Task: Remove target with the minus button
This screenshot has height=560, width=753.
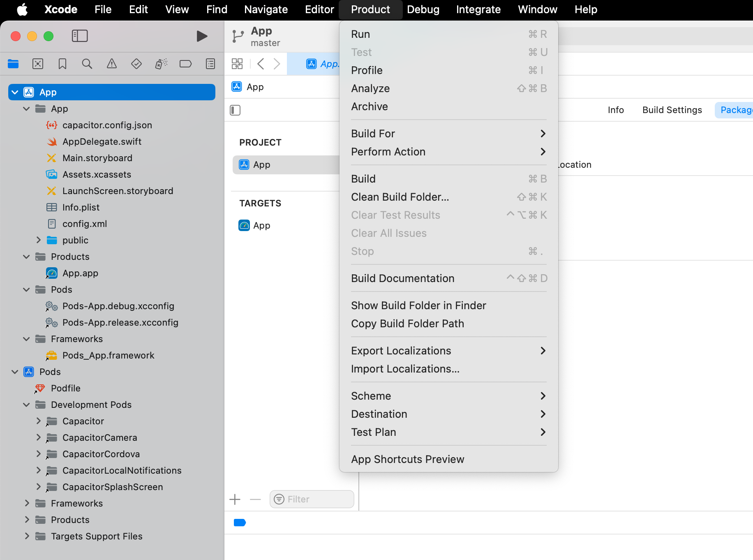Action: pos(256,500)
